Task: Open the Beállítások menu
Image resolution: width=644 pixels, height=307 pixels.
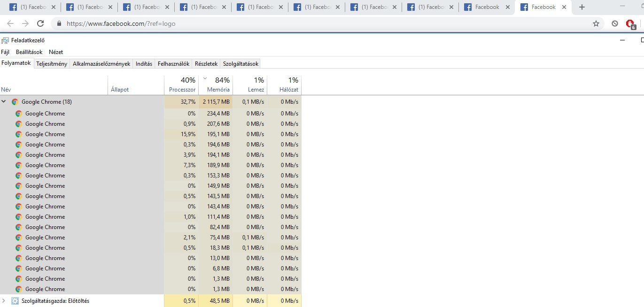Action: (x=29, y=52)
